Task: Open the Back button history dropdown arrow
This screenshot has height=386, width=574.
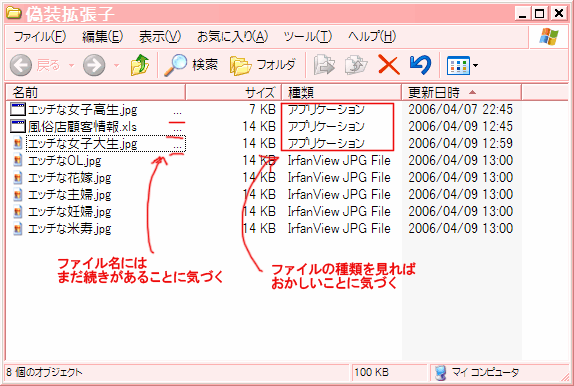Action: tap(71, 66)
